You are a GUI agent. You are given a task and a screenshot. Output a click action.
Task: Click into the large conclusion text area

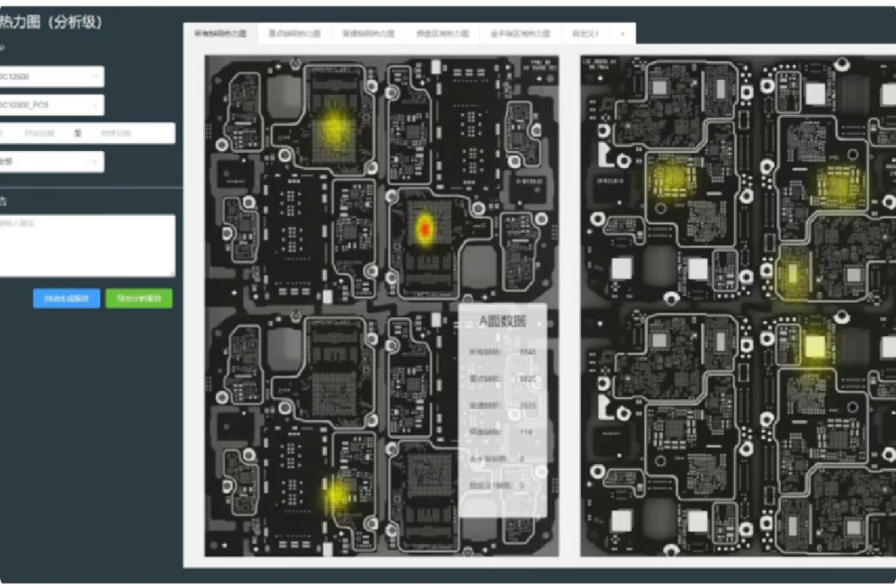[85, 245]
